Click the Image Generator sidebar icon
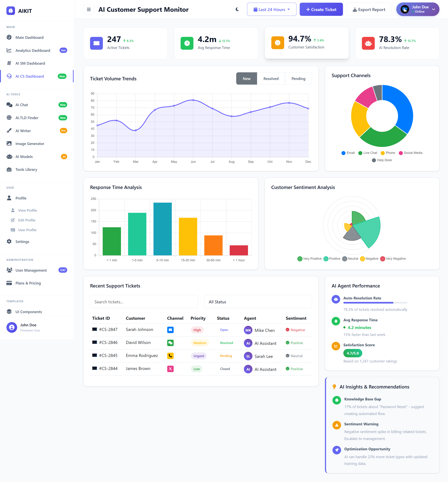Viewport: 448px width, 482px height. pyautogui.click(x=9, y=144)
